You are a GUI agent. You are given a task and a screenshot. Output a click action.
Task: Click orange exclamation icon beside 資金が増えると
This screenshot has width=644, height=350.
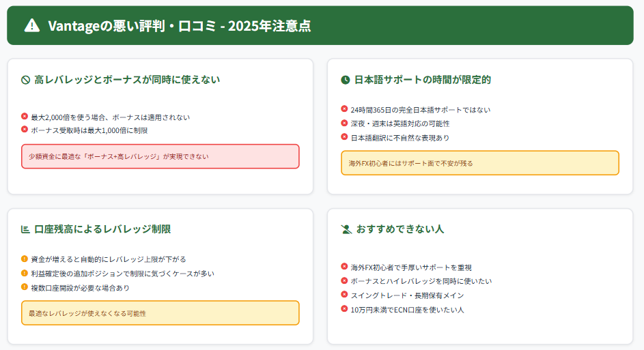point(25,259)
